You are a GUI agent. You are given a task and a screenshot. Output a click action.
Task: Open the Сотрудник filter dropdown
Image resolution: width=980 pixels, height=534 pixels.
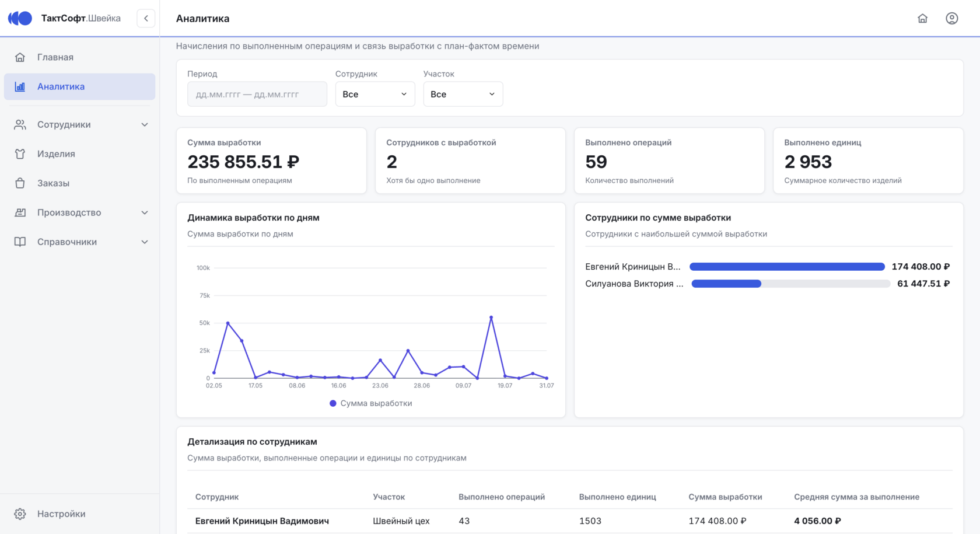click(375, 94)
